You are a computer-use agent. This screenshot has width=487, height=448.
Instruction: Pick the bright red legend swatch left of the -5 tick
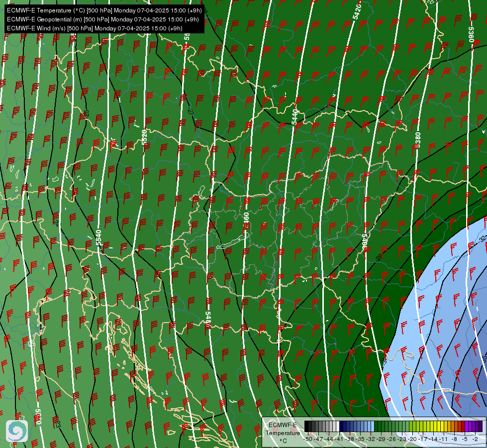click(463, 426)
